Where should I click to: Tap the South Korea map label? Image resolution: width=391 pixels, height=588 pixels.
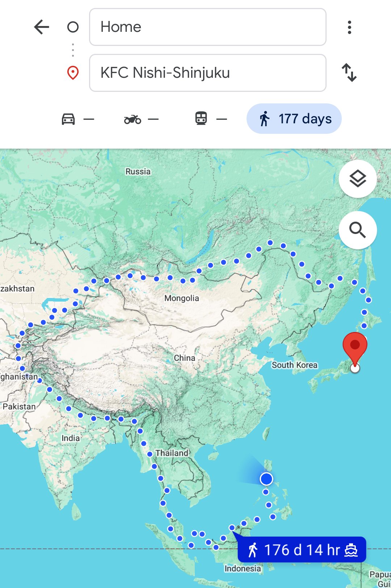[295, 365]
